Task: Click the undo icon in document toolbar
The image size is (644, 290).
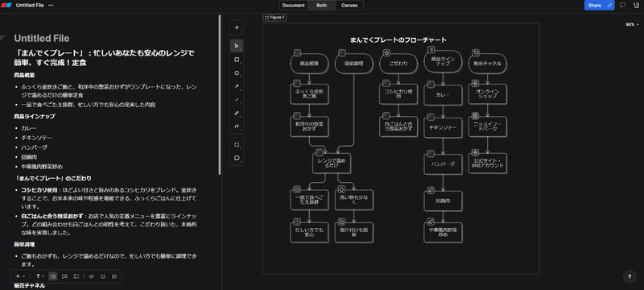Action: click(x=103, y=276)
